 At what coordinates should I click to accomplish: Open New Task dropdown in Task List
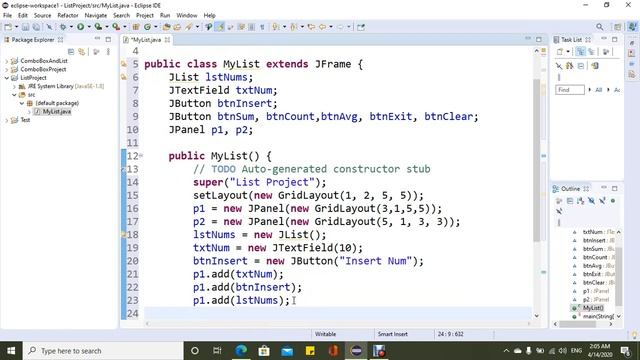pyautogui.click(x=568, y=52)
